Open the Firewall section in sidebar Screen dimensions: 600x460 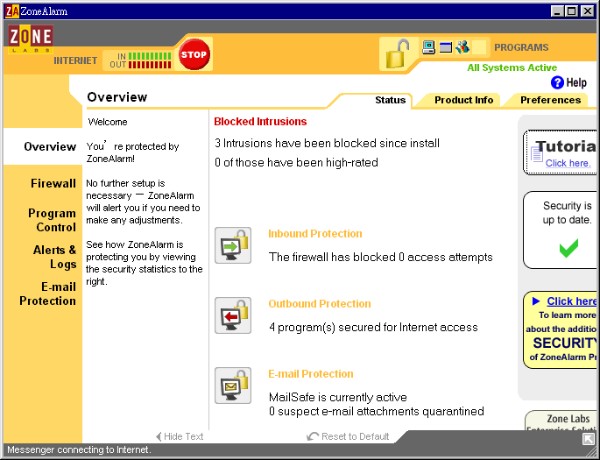point(53,183)
